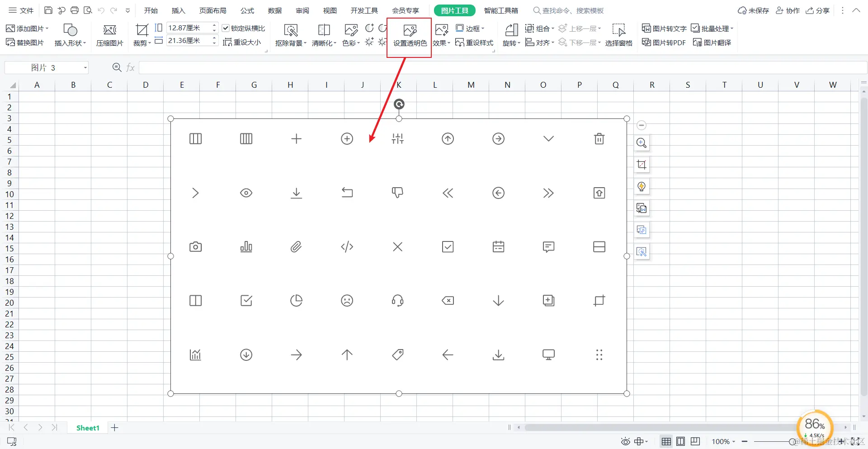Toggle the Lock Aspect Ratio (锁定纵横比) checkbox
868x449 pixels.
tap(226, 28)
